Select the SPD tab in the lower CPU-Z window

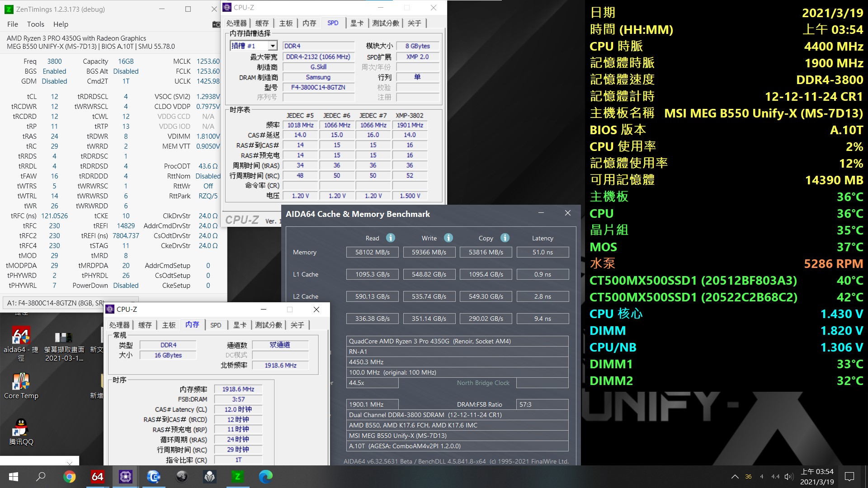pyautogui.click(x=216, y=325)
